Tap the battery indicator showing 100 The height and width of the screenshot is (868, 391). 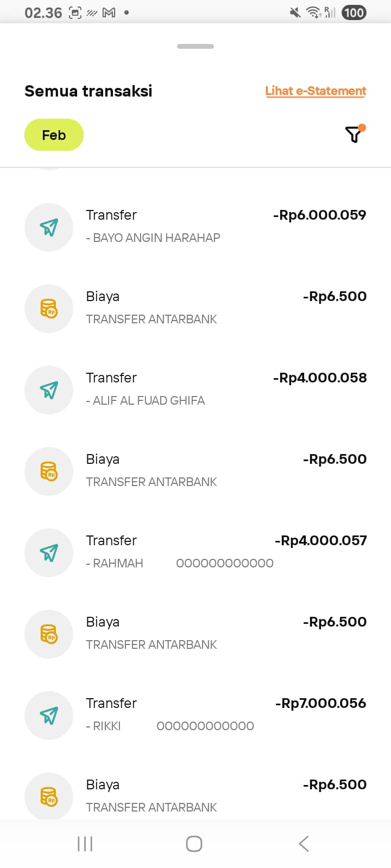click(x=354, y=12)
